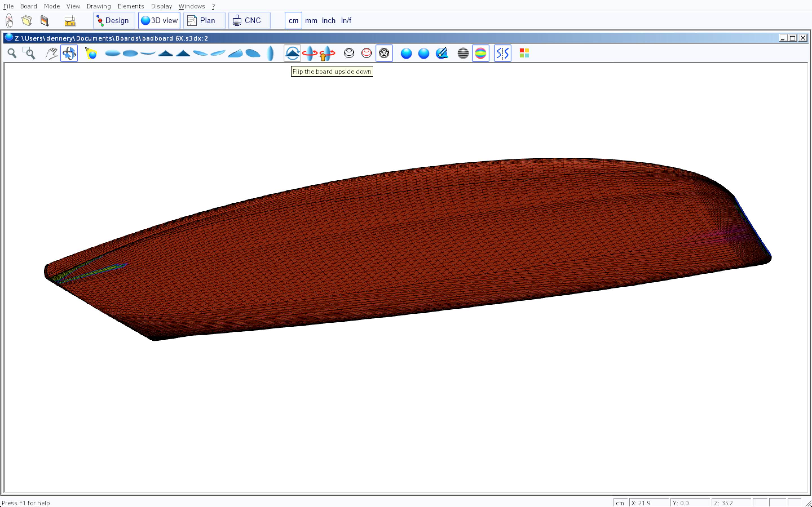Image resolution: width=812 pixels, height=507 pixels.
Task: Click the light source icon
Action: click(91, 53)
